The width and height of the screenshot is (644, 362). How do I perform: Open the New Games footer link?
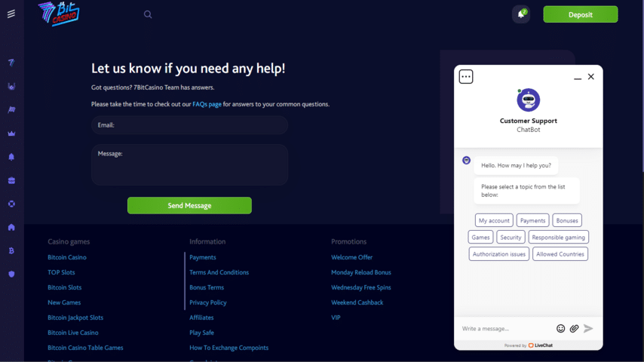(x=64, y=303)
